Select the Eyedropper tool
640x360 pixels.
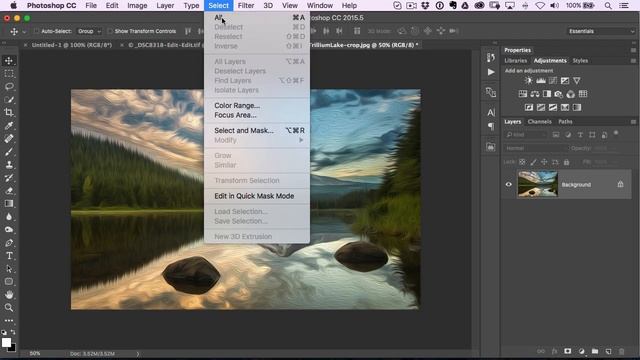(x=9, y=126)
